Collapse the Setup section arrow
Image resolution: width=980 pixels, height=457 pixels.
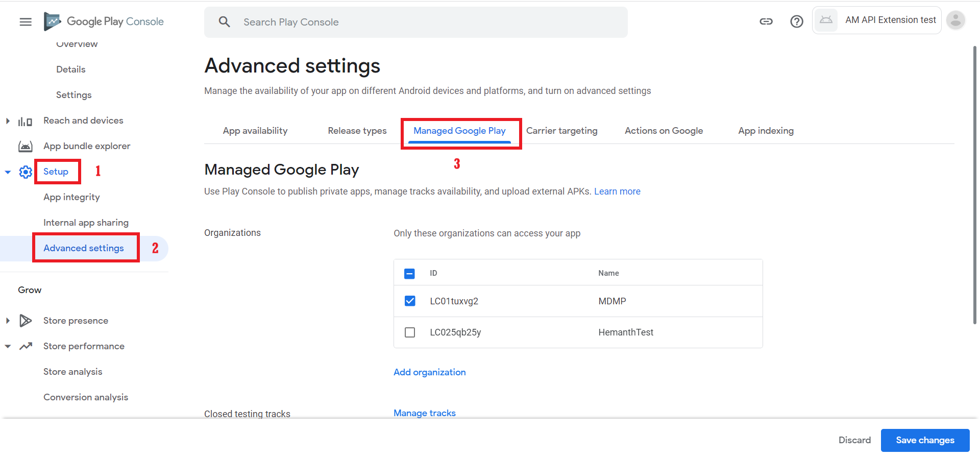click(8, 172)
